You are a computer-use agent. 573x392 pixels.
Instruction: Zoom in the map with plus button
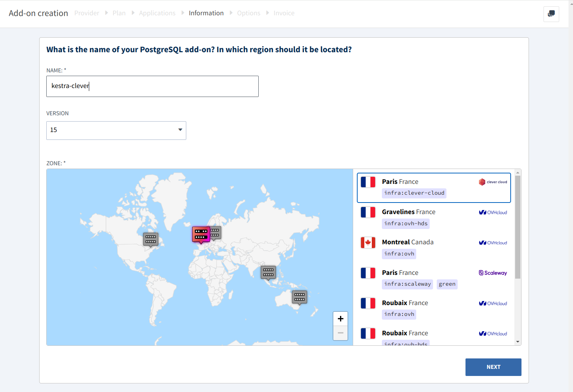[340, 319]
